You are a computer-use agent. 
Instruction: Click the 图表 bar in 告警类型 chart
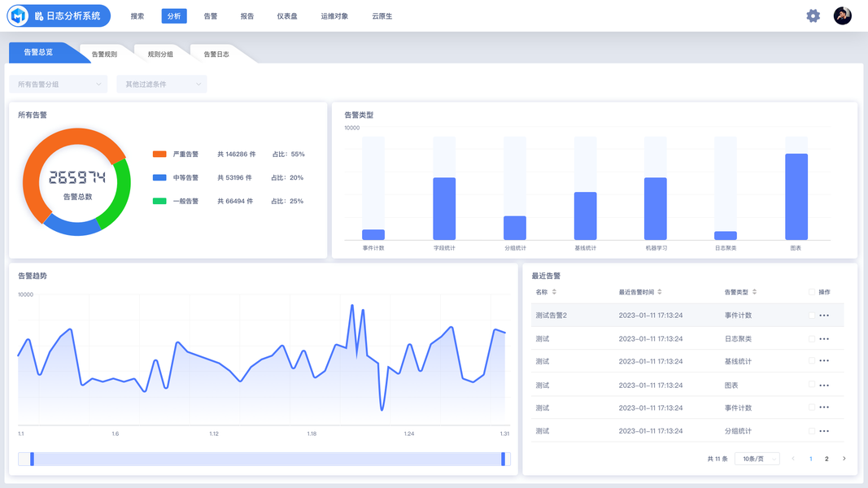tap(796, 196)
